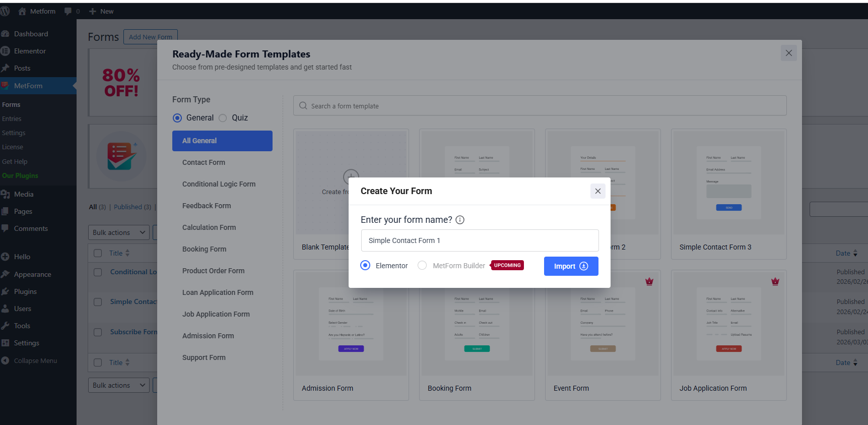The image size is (868, 425).
Task: Select Conditional Logic Form category
Action: pyautogui.click(x=219, y=184)
